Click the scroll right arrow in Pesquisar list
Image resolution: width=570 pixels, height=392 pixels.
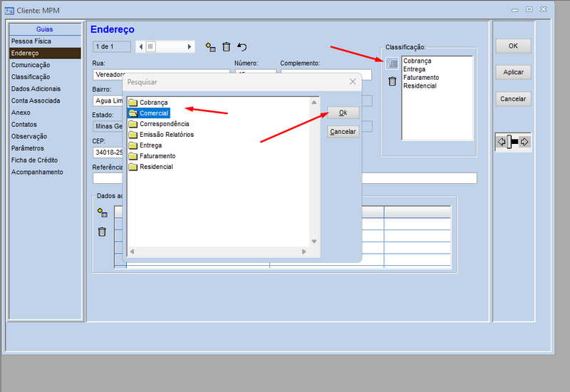pyautogui.click(x=304, y=252)
